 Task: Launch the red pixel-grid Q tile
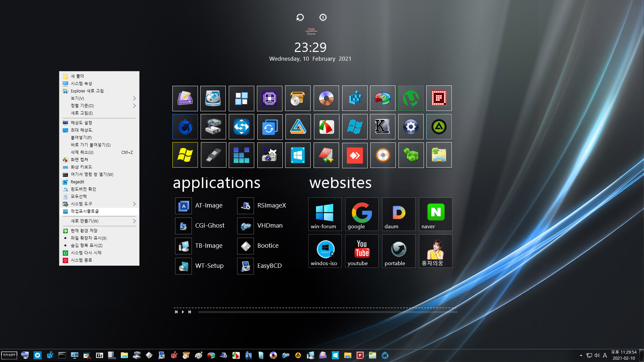pos(439,98)
